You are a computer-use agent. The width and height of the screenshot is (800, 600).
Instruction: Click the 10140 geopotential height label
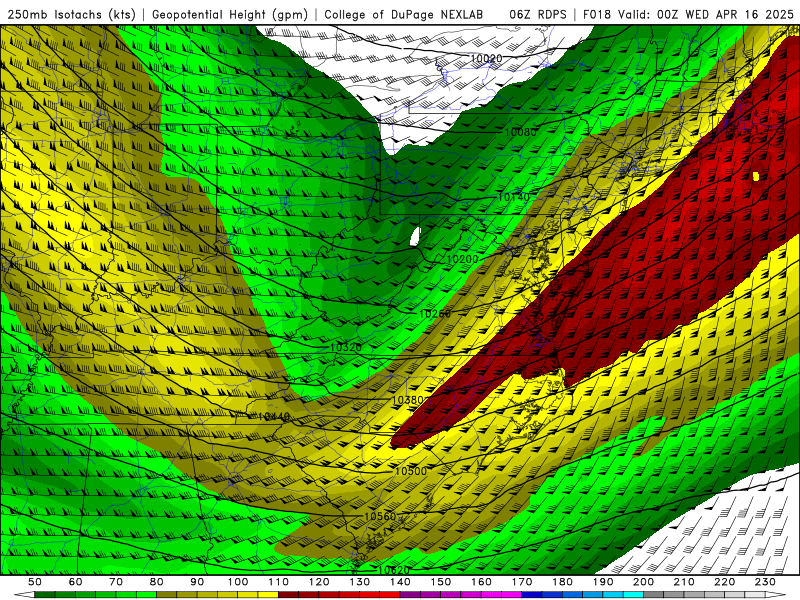(x=514, y=197)
